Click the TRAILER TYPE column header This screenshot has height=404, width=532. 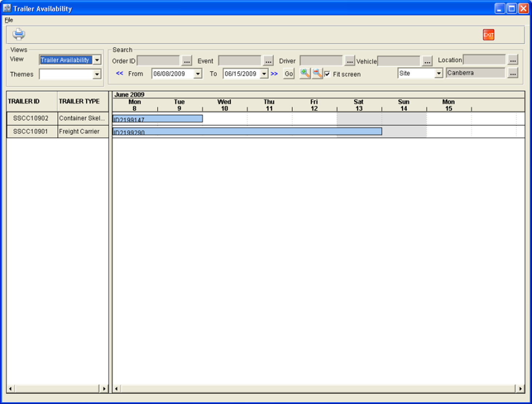click(x=83, y=102)
